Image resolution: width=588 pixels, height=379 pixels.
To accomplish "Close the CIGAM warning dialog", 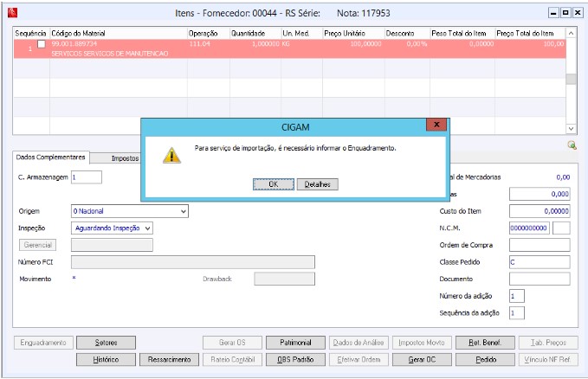I will [436, 125].
